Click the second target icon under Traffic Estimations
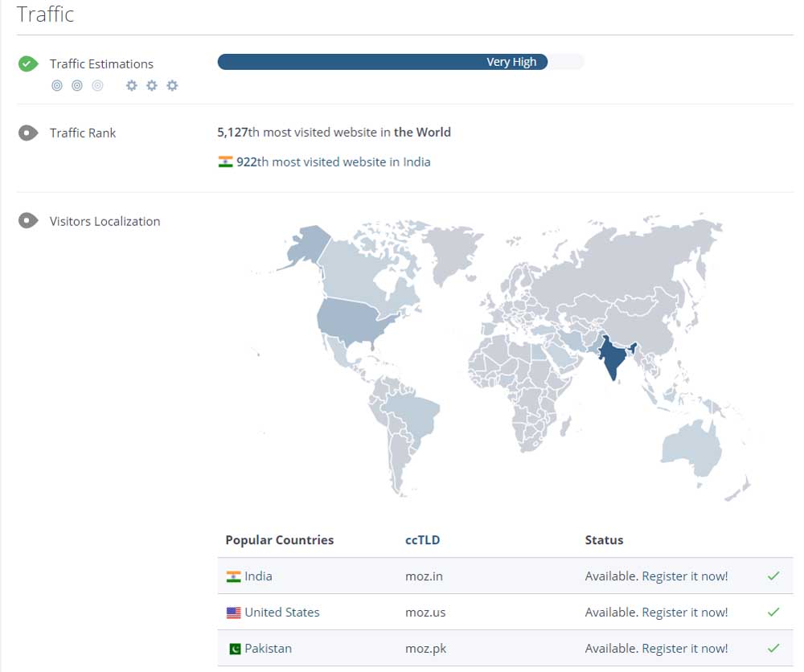 [x=77, y=85]
